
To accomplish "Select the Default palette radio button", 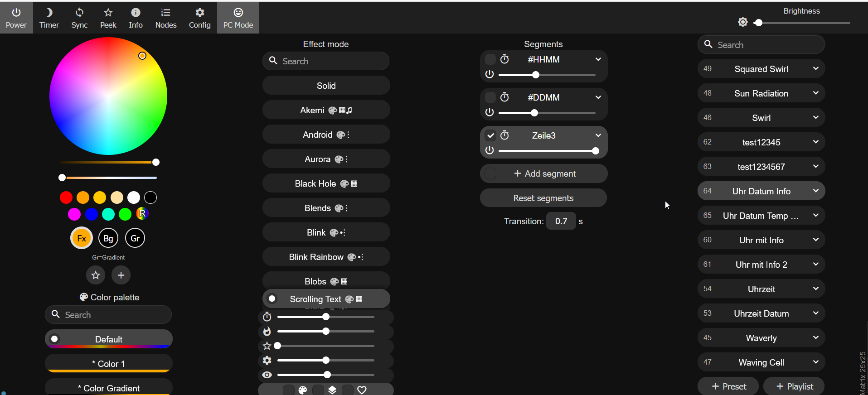I will click(55, 339).
